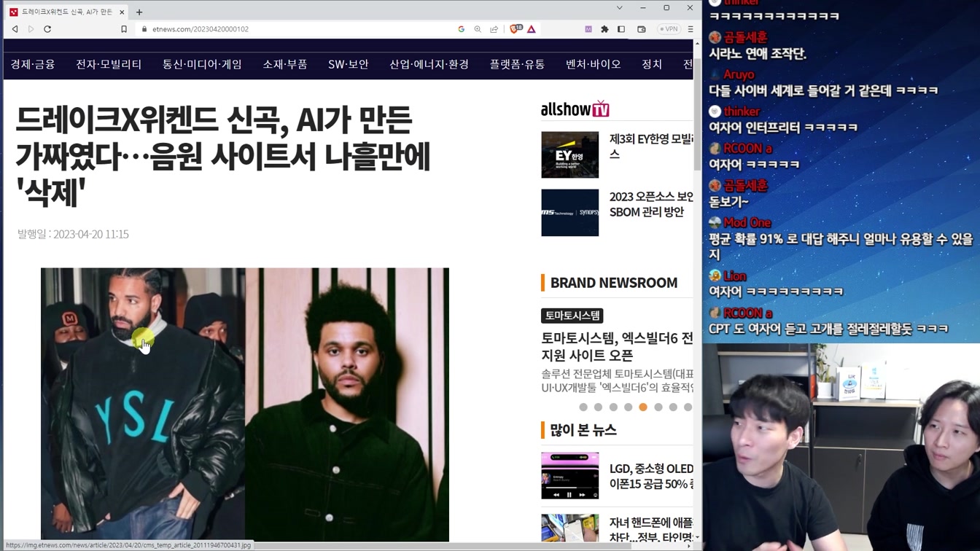Open the Brave wallet icon
This screenshot has height=551, width=980.
642,29
